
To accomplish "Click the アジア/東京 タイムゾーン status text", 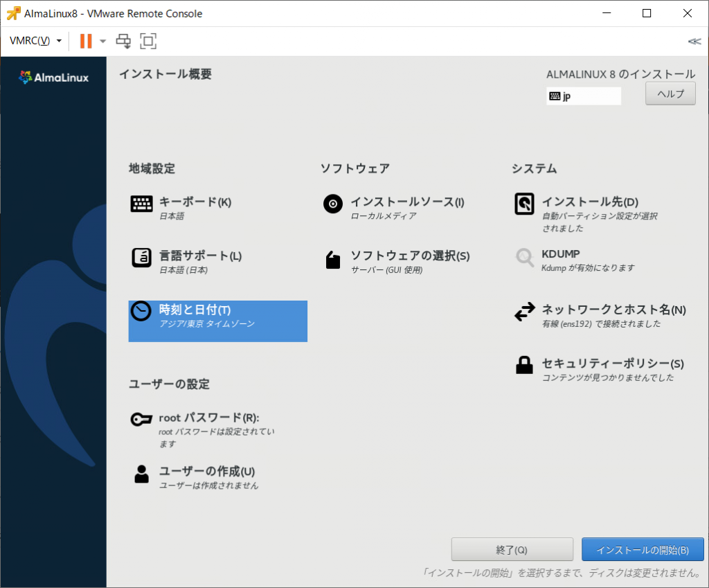I will click(x=206, y=324).
